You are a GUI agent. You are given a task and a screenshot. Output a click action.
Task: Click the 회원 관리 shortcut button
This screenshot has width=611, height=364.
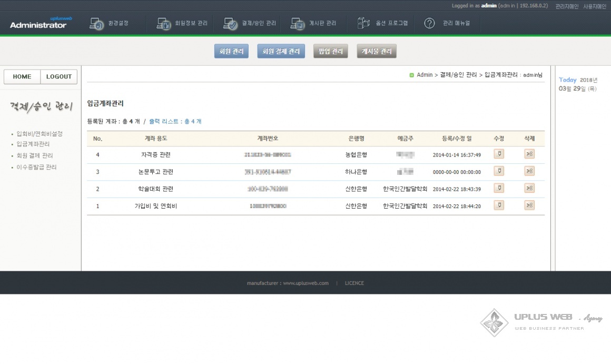coord(231,51)
